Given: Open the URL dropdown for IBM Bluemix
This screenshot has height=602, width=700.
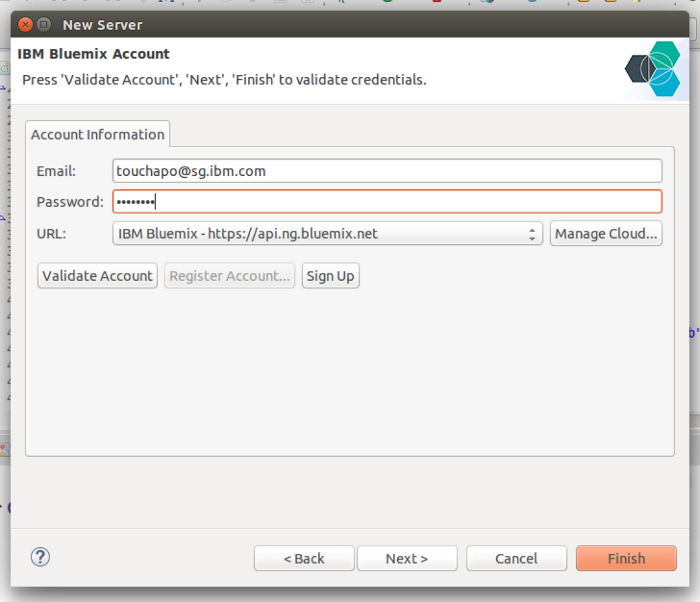Looking at the screenshot, I should click(x=327, y=233).
